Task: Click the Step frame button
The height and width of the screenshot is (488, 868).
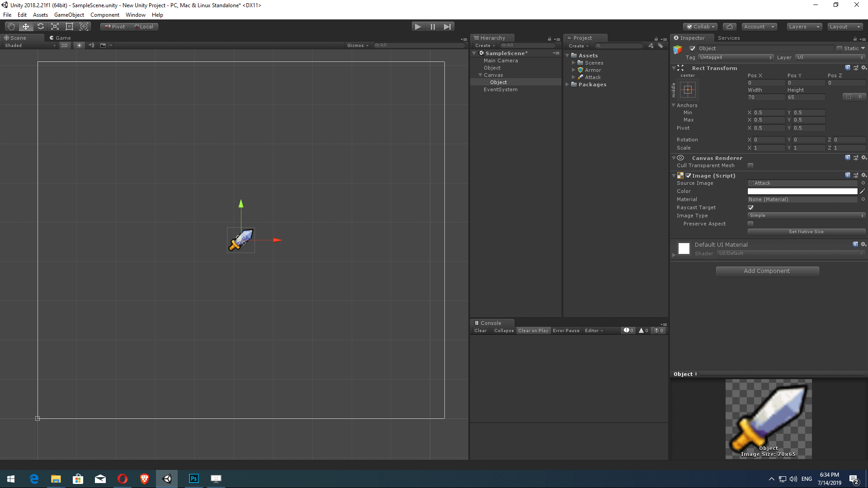Action: point(447,27)
